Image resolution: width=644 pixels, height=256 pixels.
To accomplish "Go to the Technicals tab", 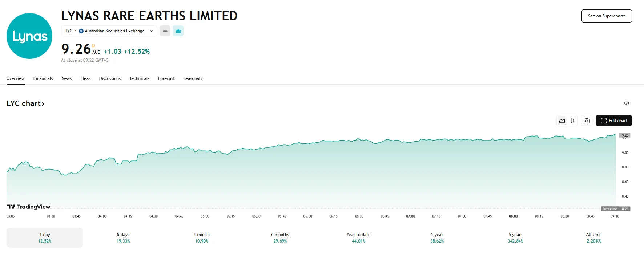I will 139,78.
